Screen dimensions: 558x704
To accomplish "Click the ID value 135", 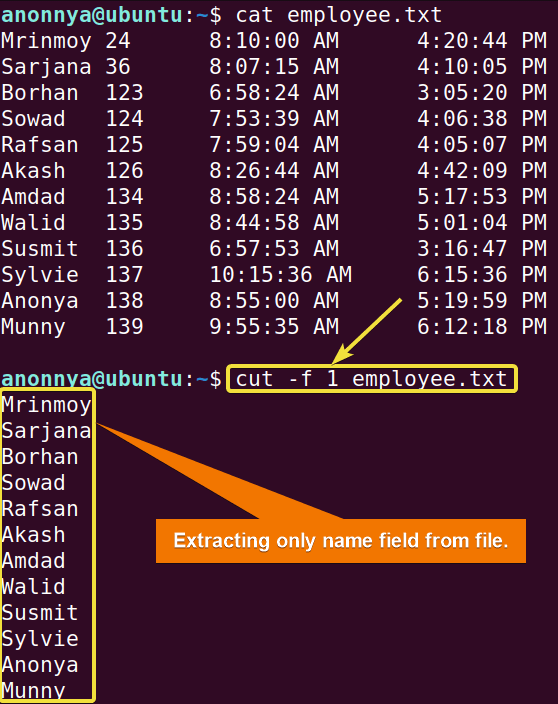I will (124, 223).
